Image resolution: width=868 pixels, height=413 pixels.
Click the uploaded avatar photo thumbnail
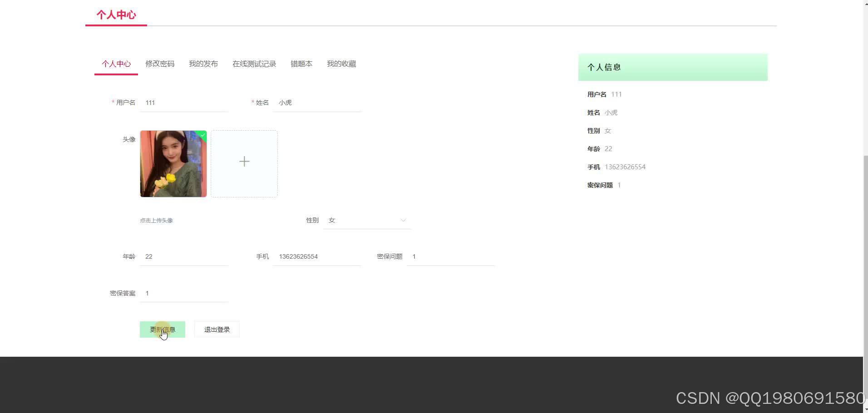[x=173, y=163]
